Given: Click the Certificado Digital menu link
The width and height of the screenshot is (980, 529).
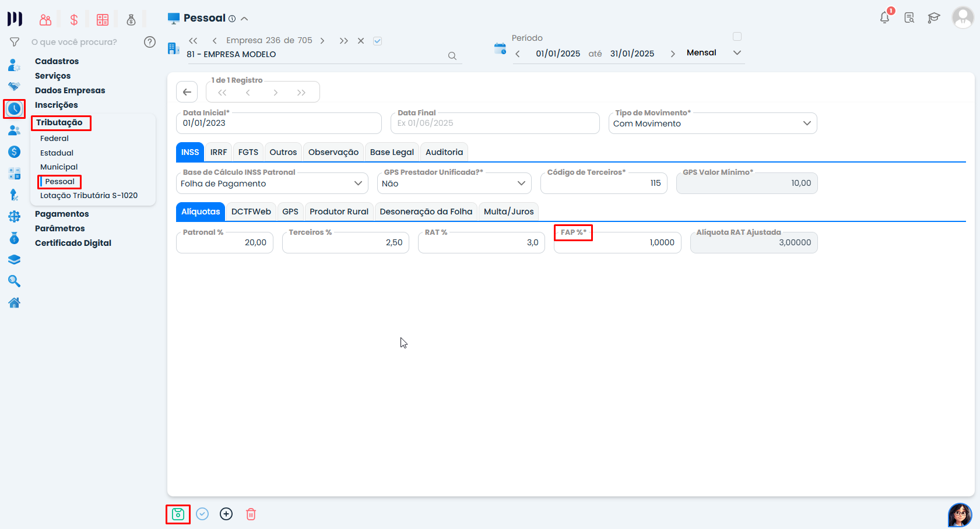Looking at the screenshot, I should 73,243.
